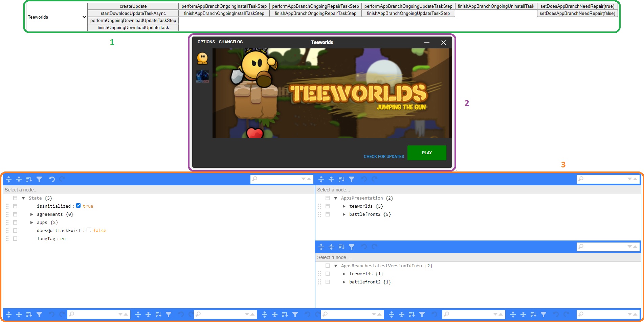Open the OPTIONS menu in the launcher
Viewport: 644px width, 322px height.
[206, 42]
